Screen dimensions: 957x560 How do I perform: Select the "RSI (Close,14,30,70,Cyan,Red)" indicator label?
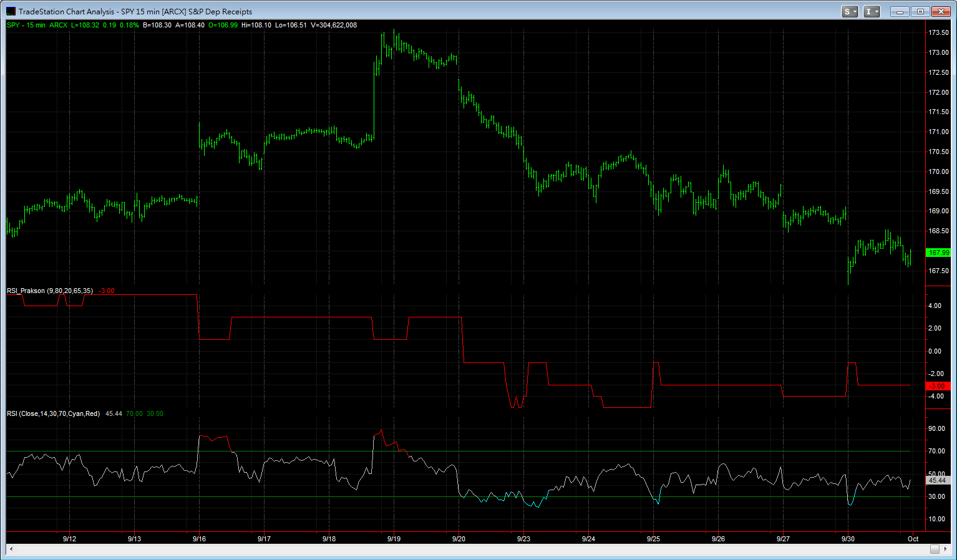tap(53, 414)
